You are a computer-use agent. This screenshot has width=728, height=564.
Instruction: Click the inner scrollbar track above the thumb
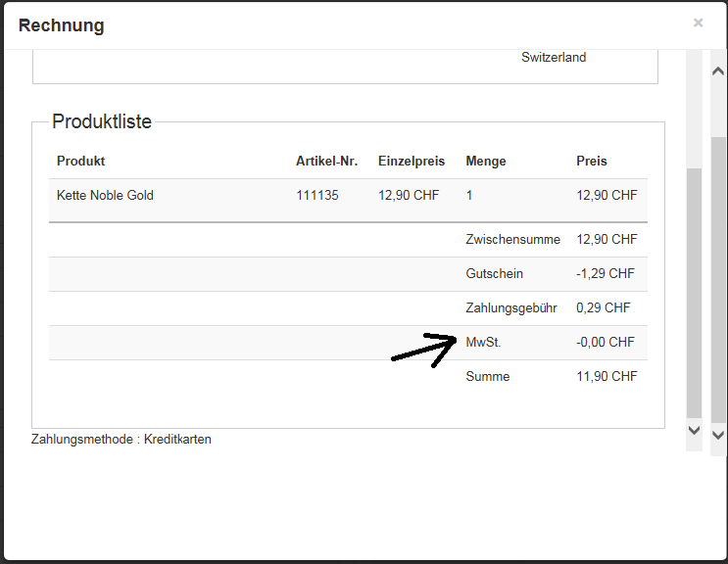tap(694, 108)
